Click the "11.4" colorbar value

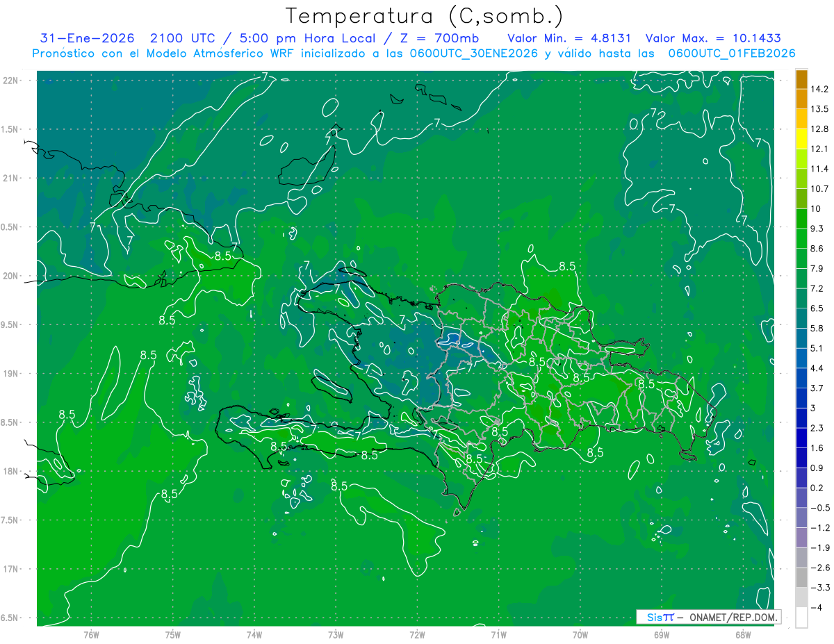click(819, 169)
